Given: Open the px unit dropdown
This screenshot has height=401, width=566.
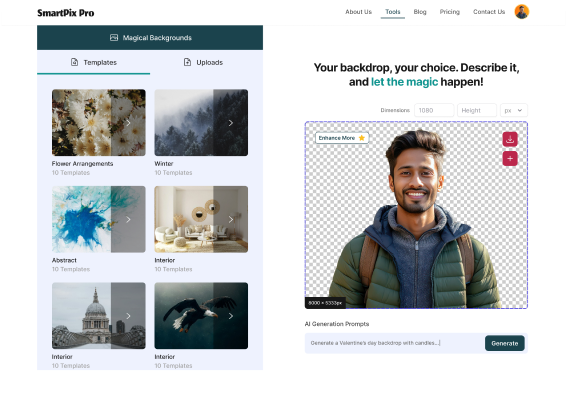Looking at the screenshot, I should (x=513, y=110).
